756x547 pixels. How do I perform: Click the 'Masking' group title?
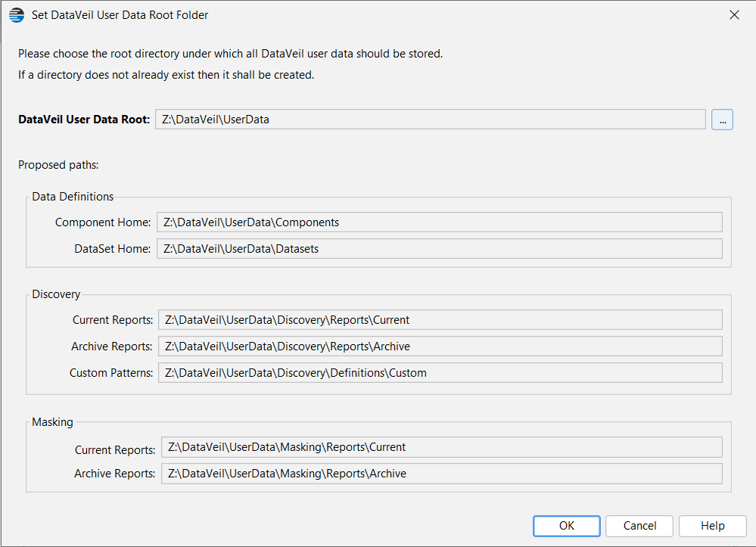pos(52,422)
